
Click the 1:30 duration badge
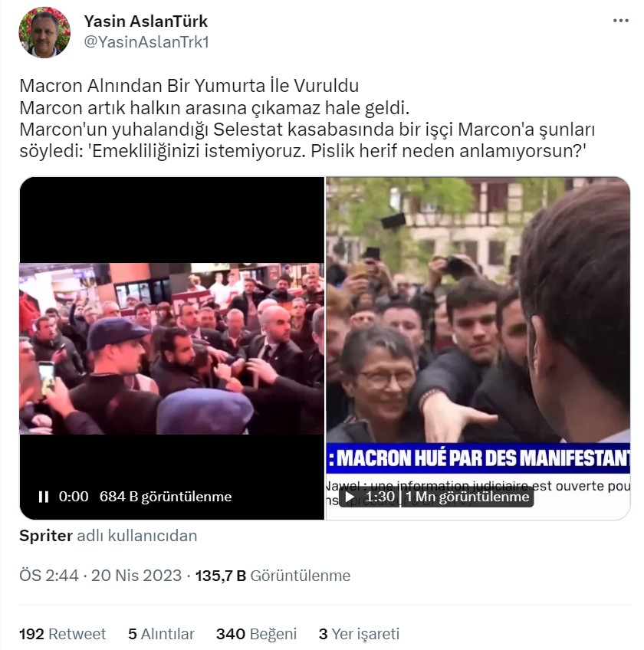tap(379, 497)
